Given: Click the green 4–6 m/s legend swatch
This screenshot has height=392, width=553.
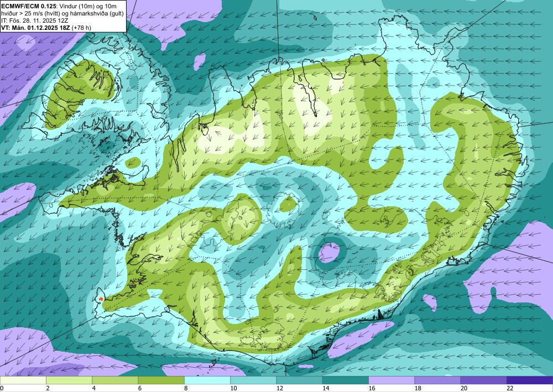Looking at the screenshot, I should [115, 380].
